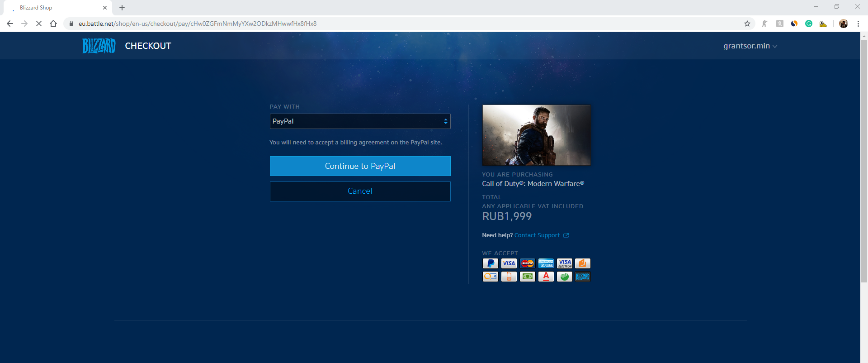Click the Blizzard logo in header
868x363 pixels.
[99, 46]
